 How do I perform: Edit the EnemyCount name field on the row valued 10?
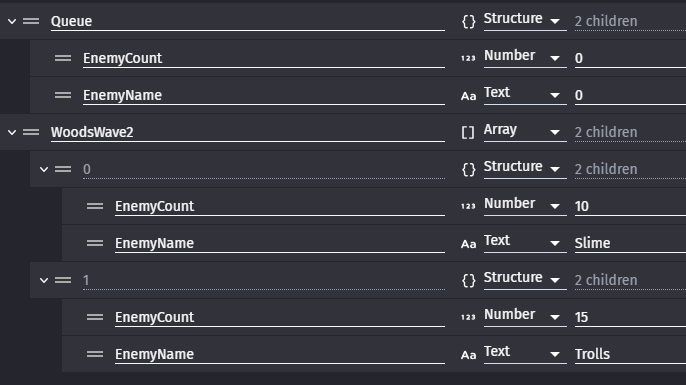click(280, 206)
